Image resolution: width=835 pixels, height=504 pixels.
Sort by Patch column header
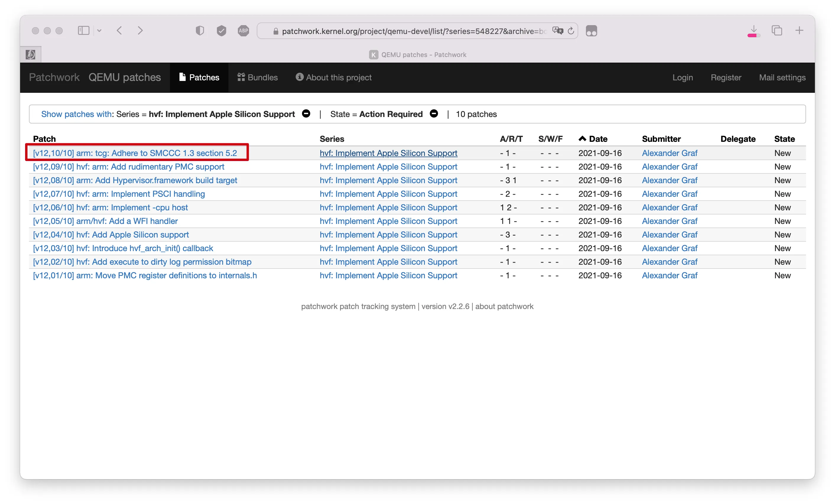tap(44, 139)
